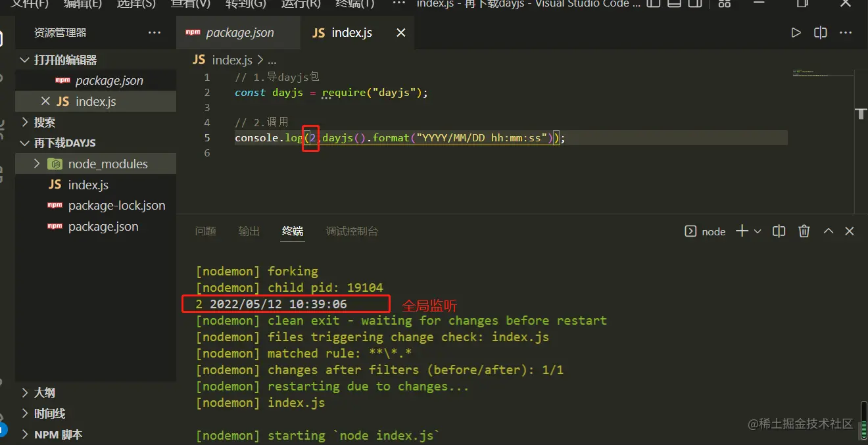Close the index.js editor tab
Viewport: 868px width, 445px height.
400,32
